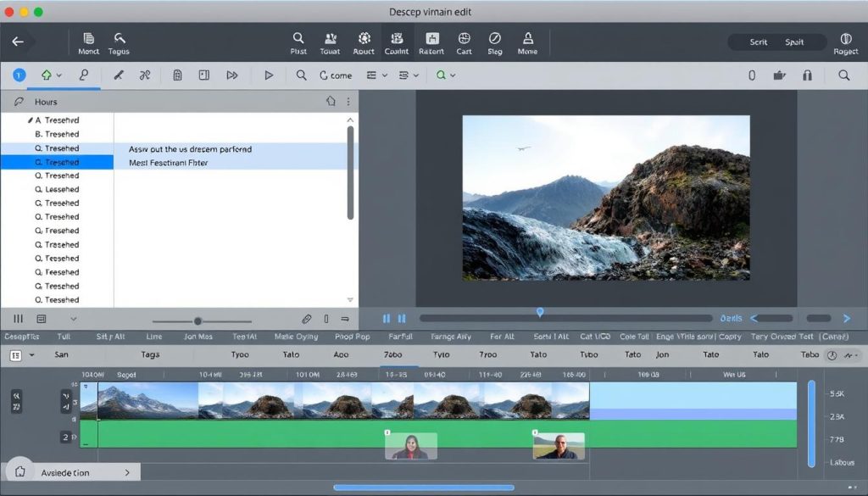Enable the blue numbered toggle at top left

coord(18,75)
